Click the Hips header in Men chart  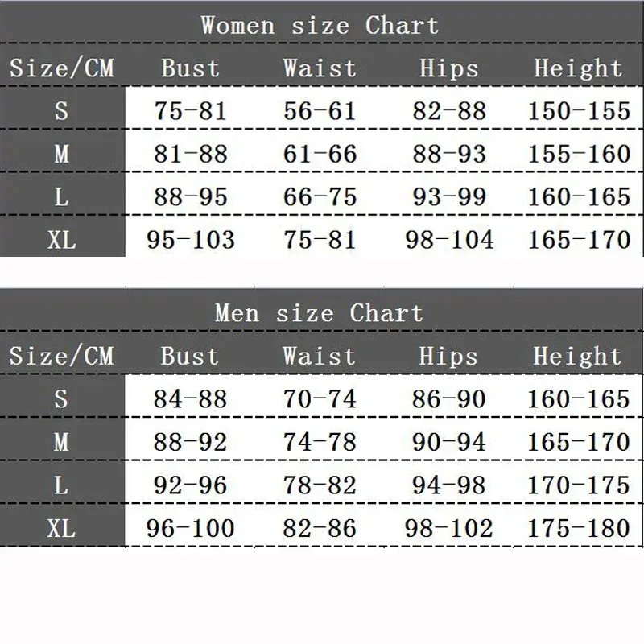click(x=449, y=356)
